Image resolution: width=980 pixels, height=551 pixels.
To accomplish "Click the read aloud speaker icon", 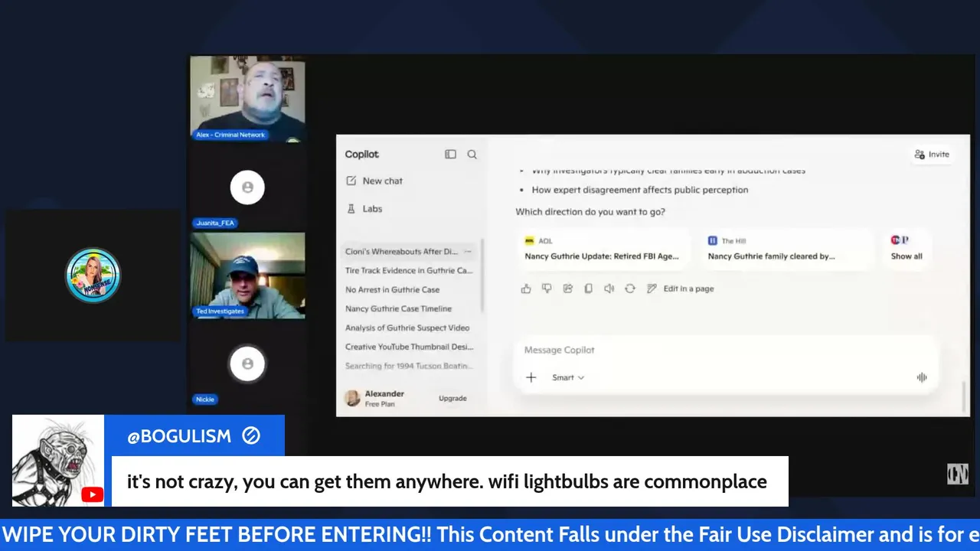I will click(x=609, y=289).
